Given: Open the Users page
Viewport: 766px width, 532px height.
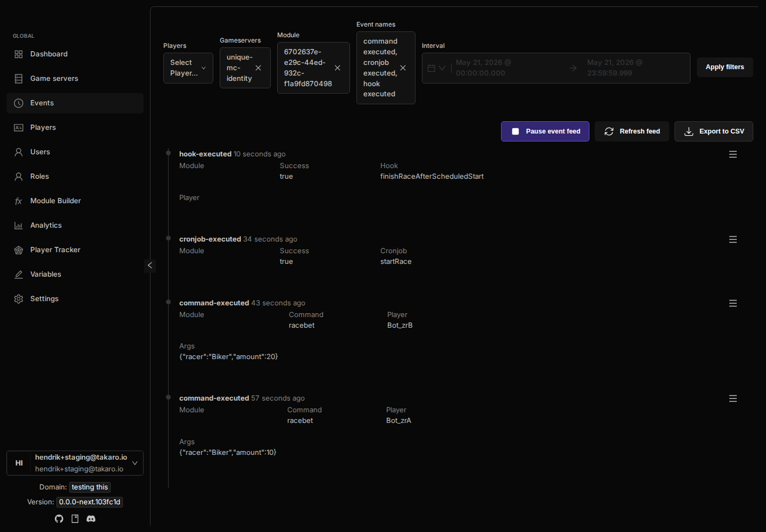Looking at the screenshot, I should [x=75, y=152].
